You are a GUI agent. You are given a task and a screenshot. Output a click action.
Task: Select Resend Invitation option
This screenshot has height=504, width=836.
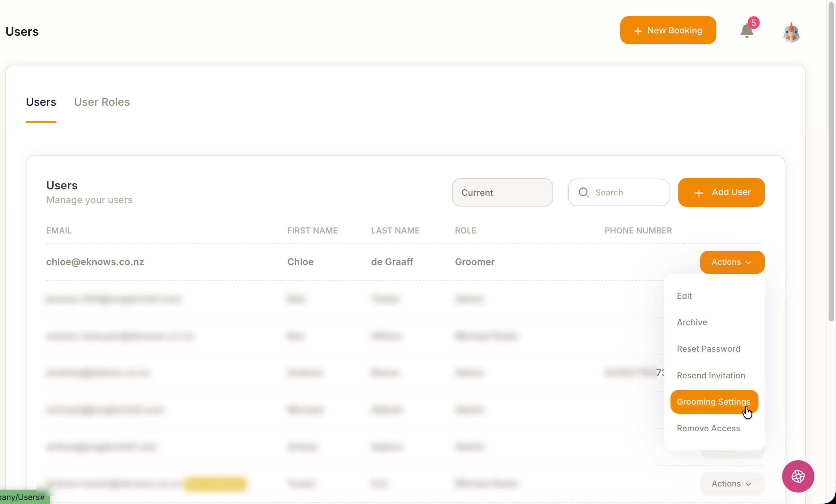click(711, 375)
